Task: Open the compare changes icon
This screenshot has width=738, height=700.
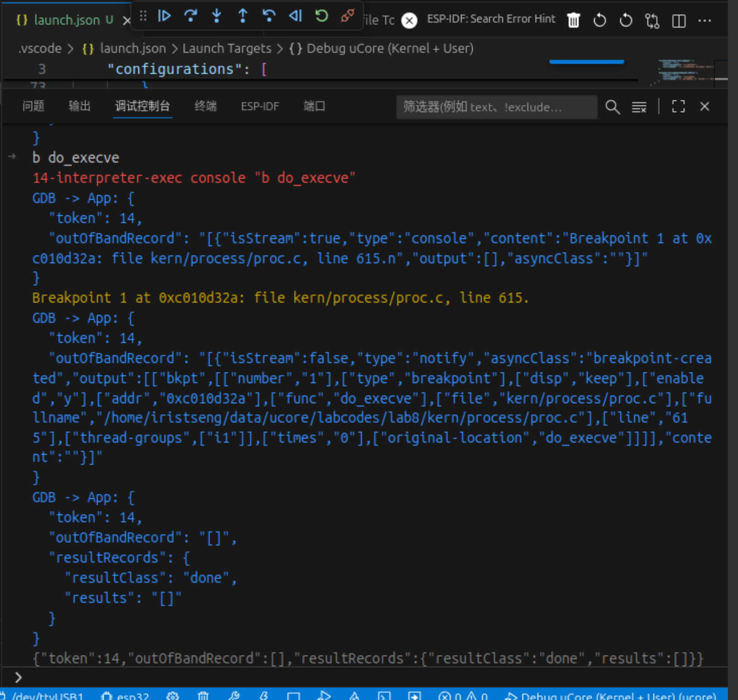Action: point(652,21)
